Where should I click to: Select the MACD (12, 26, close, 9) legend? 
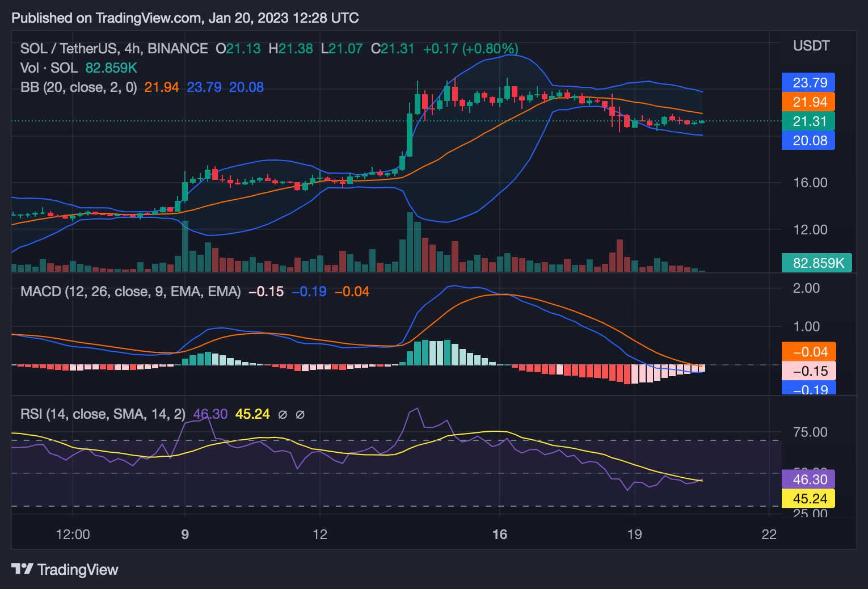pos(130,292)
